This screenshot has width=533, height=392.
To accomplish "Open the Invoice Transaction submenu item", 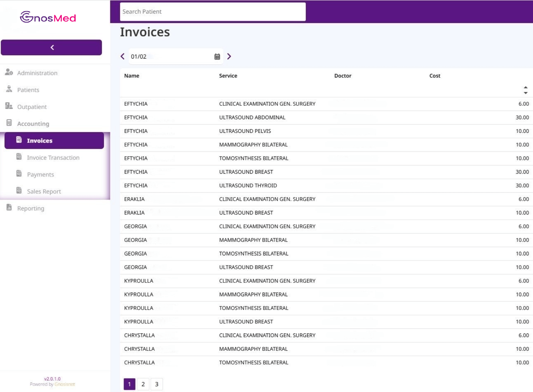I will (53, 158).
